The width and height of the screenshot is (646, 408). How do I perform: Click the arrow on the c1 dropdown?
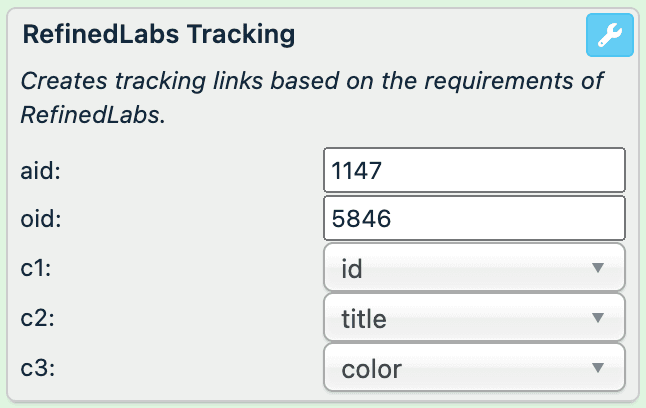tap(598, 268)
